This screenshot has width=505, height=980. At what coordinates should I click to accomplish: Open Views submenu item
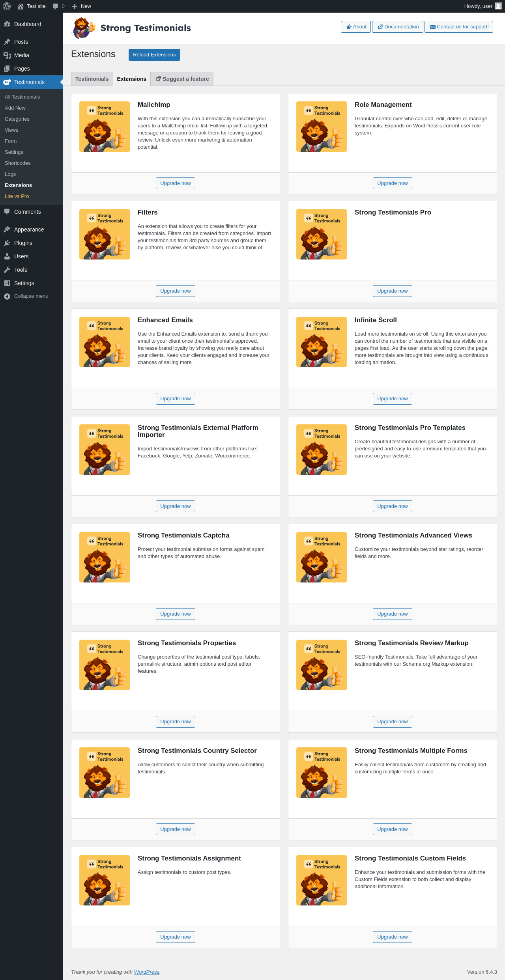(32, 130)
